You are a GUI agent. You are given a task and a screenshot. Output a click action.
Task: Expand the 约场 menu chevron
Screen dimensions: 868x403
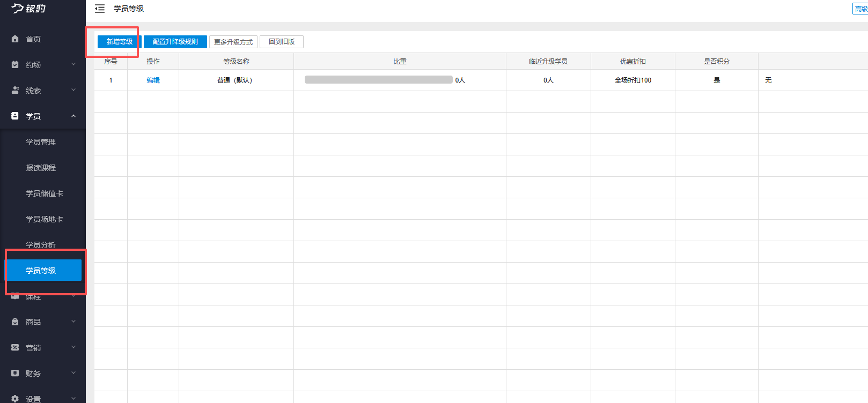(73, 64)
